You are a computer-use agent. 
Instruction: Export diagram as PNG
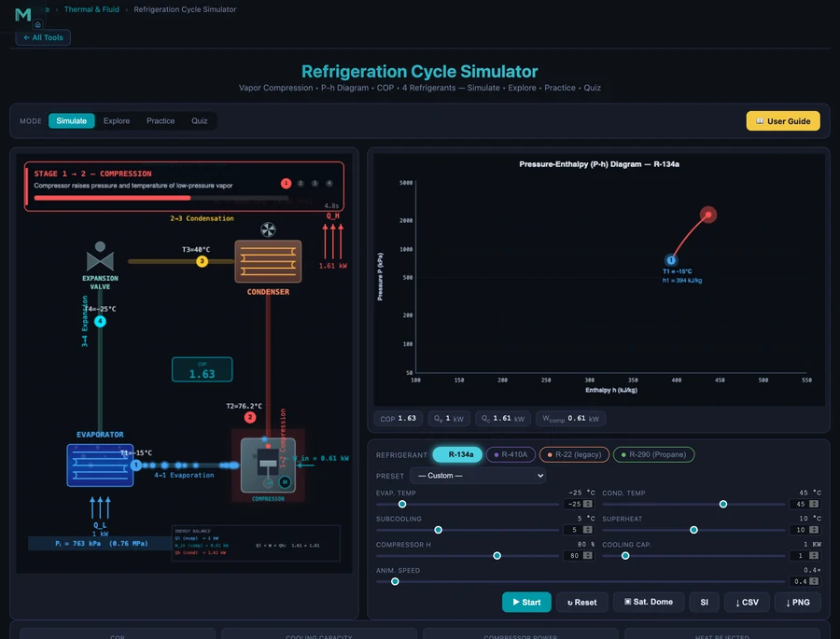point(797,602)
